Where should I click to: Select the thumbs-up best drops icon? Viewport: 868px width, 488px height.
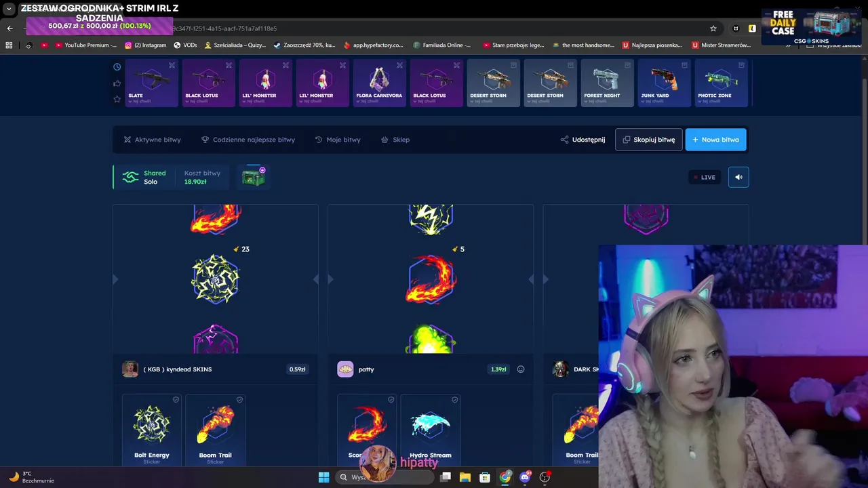(117, 83)
